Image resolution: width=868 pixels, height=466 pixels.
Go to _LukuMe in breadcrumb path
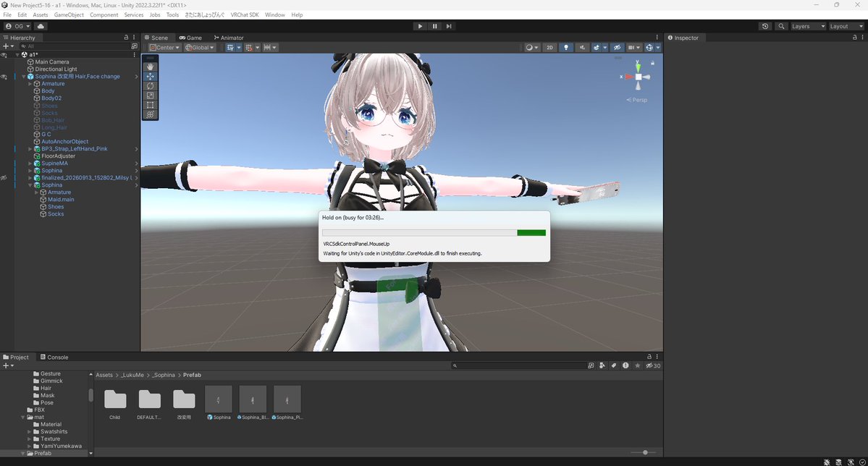pyautogui.click(x=133, y=376)
